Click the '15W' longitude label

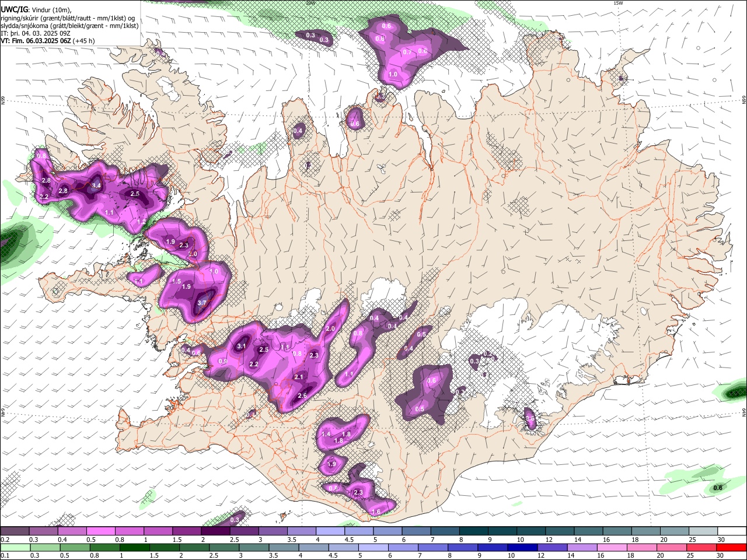[618, 3]
